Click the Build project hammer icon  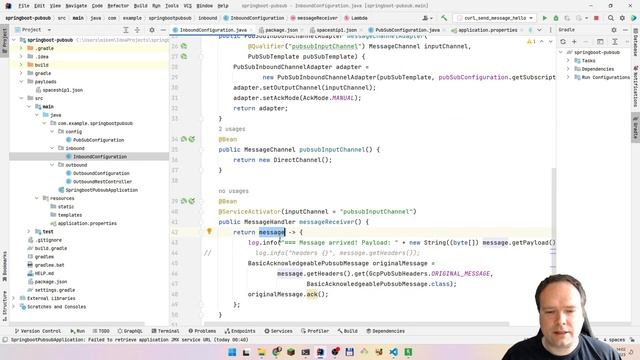tap(444, 18)
